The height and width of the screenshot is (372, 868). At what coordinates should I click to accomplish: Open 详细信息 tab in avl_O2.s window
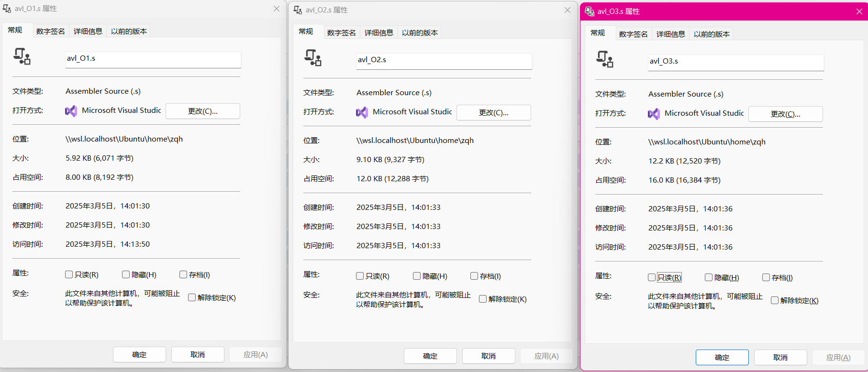tap(378, 33)
